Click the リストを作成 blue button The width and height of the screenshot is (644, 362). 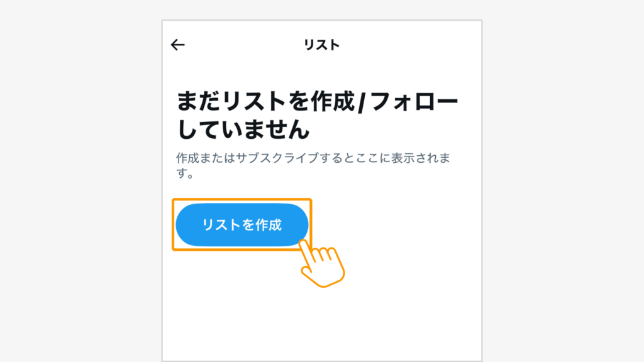242,225
